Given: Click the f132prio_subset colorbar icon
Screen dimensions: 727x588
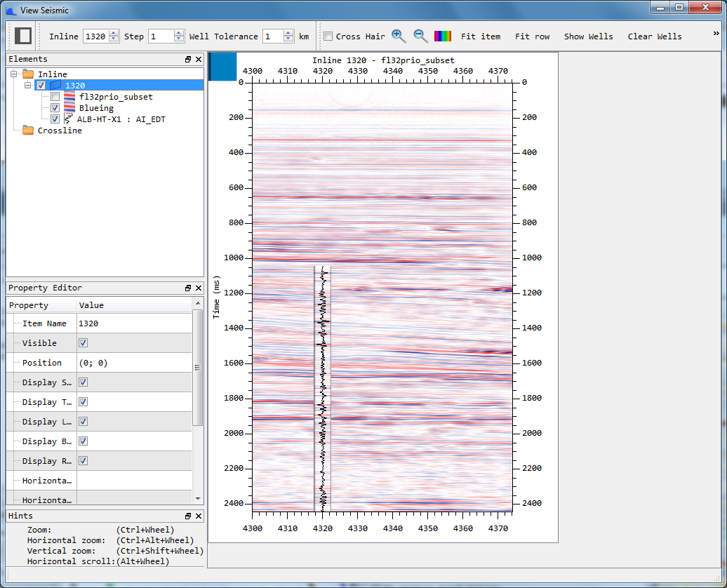Looking at the screenshot, I should pos(69,96).
